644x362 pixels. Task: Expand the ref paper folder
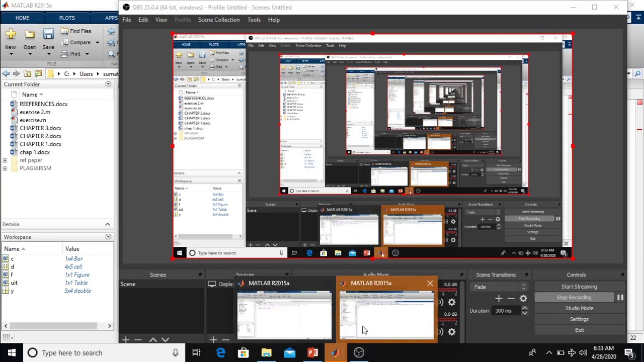coord(5,160)
